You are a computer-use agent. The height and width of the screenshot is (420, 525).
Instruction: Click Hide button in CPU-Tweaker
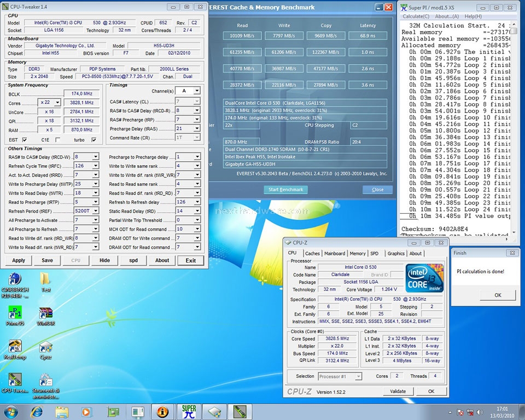pos(104,260)
